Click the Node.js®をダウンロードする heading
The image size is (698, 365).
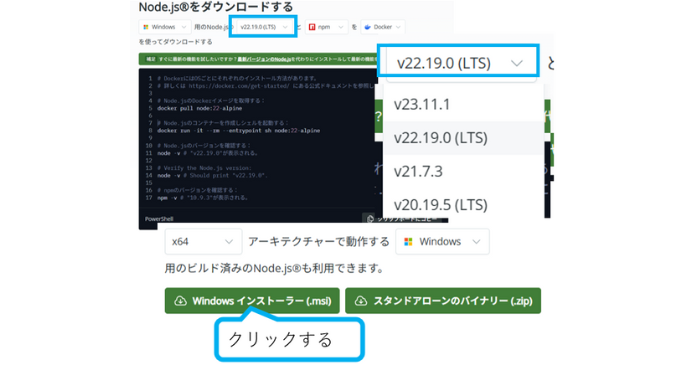coord(216,7)
